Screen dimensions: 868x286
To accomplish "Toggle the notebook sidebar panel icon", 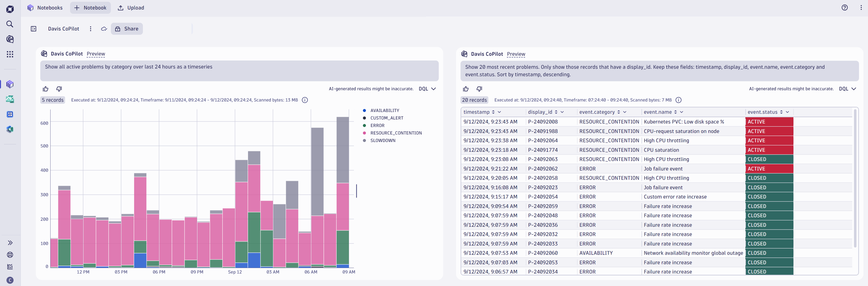I will pos(33,29).
